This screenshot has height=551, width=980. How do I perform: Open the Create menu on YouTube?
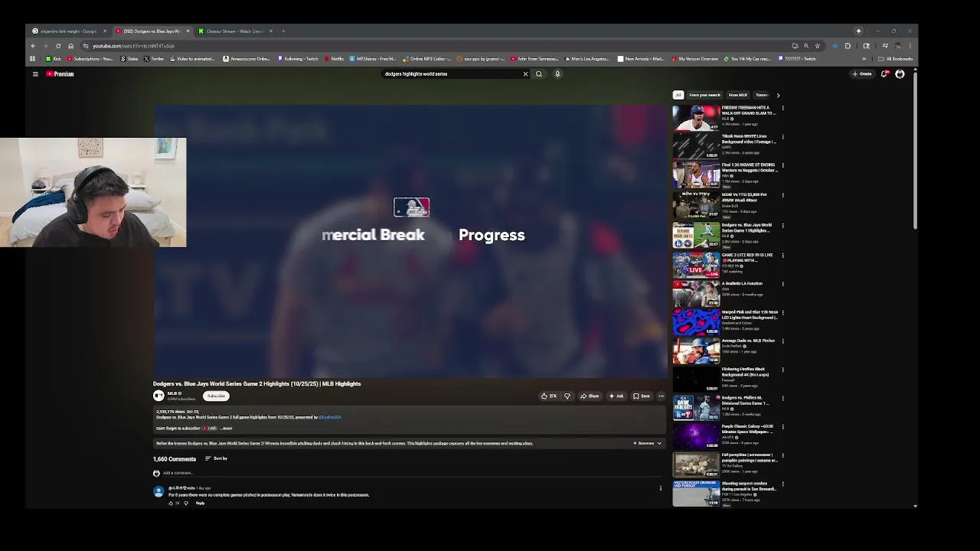[x=862, y=74]
